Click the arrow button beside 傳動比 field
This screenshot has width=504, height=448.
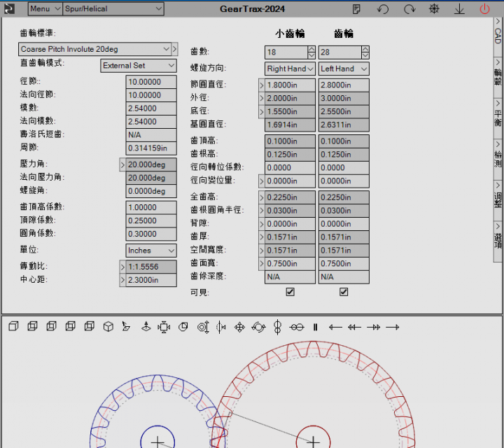[x=122, y=267]
